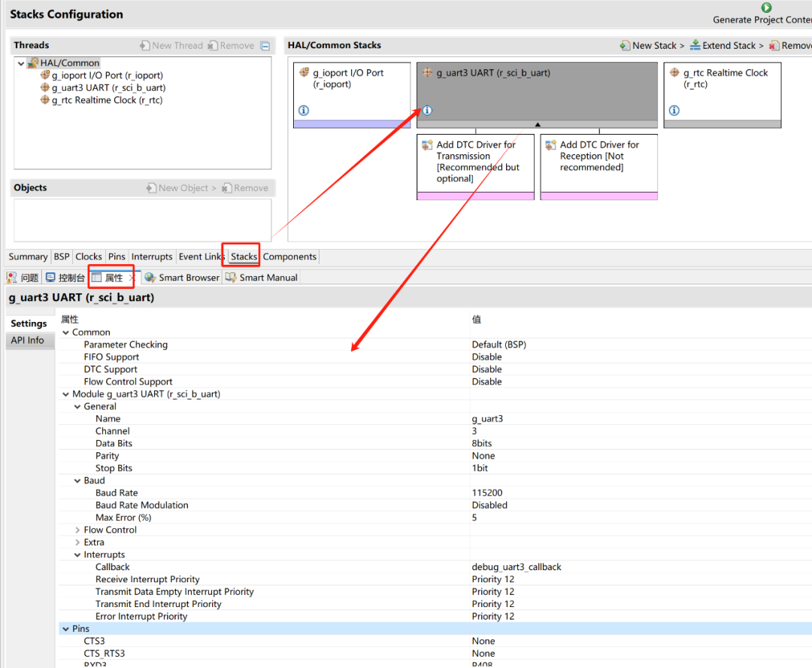Image resolution: width=812 pixels, height=668 pixels.
Task: Click the Channel value 3
Action: pos(474,431)
